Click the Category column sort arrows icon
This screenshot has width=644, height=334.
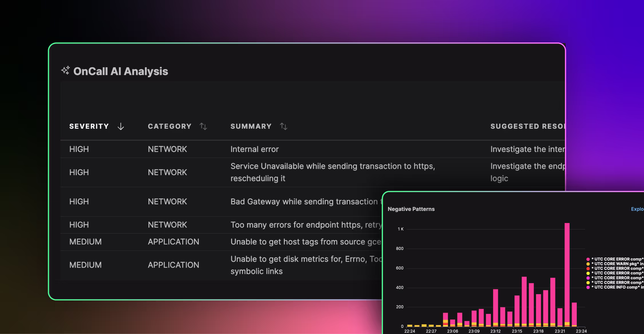point(204,126)
